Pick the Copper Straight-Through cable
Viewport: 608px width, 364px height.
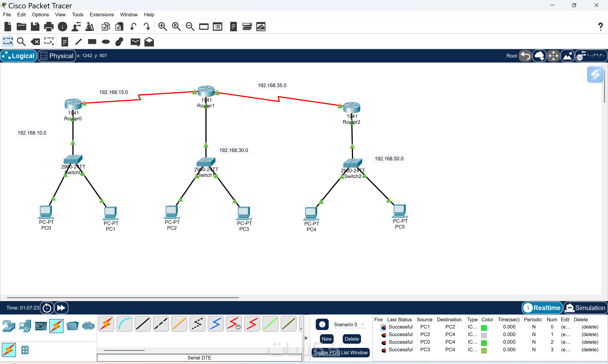pyautogui.click(x=143, y=324)
